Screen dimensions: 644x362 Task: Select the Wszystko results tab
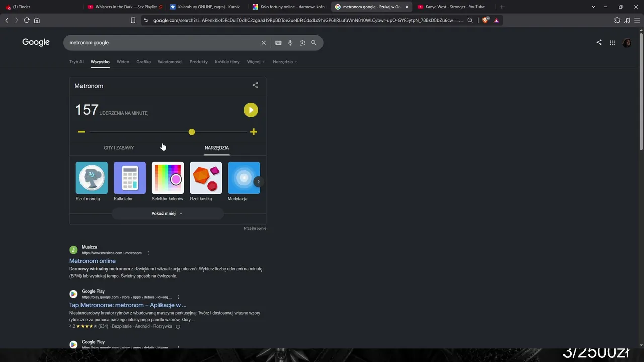[100, 62]
